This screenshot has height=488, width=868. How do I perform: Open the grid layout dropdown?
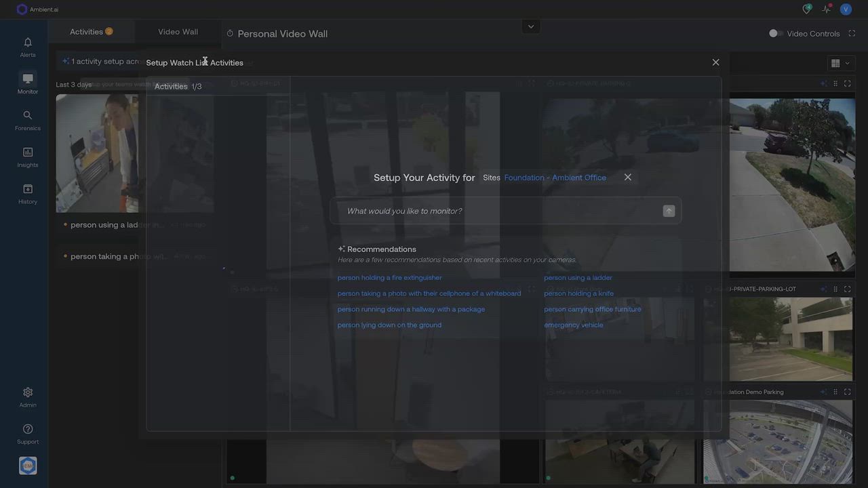[840, 63]
